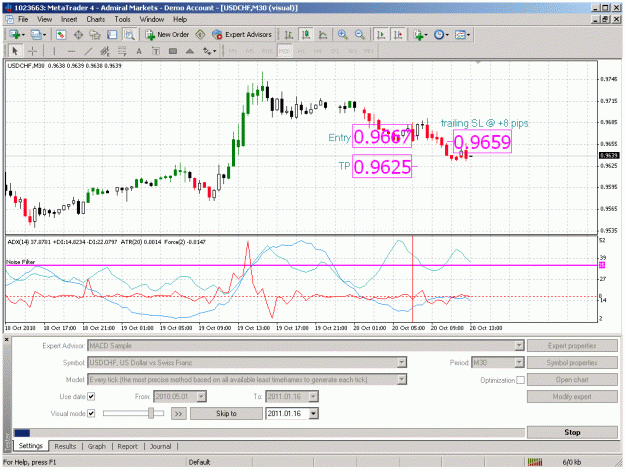Open the Charts menu

96,19
